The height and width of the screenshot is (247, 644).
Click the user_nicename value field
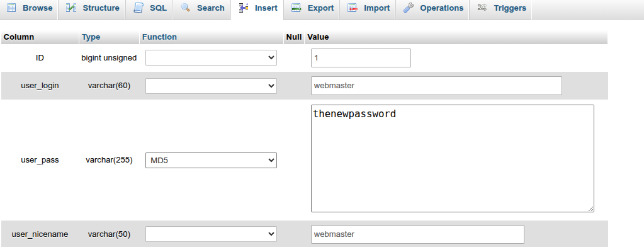tap(418, 234)
